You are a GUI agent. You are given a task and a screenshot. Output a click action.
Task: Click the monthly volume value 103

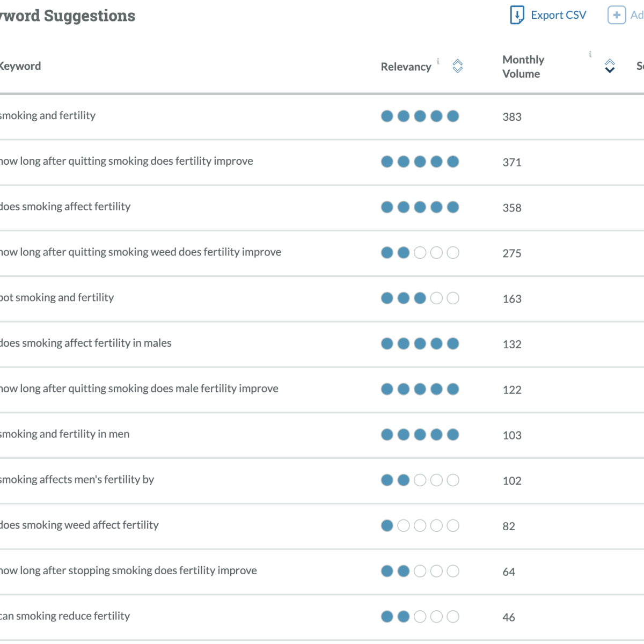(x=512, y=435)
